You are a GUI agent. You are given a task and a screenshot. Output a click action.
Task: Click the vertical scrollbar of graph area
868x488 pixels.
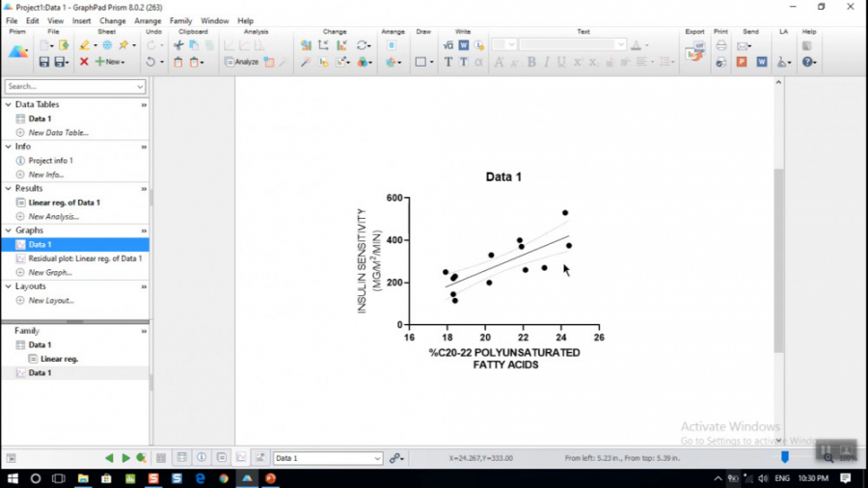(x=778, y=261)
